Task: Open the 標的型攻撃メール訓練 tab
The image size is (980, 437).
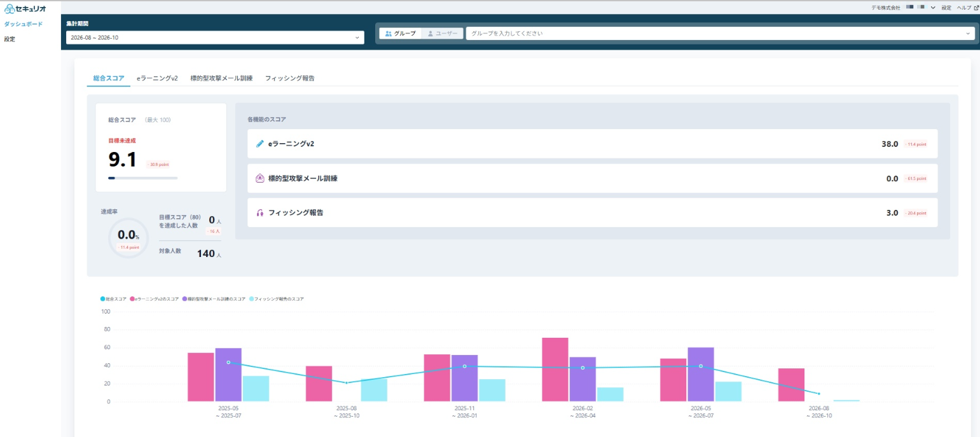Action: [221, 78]
